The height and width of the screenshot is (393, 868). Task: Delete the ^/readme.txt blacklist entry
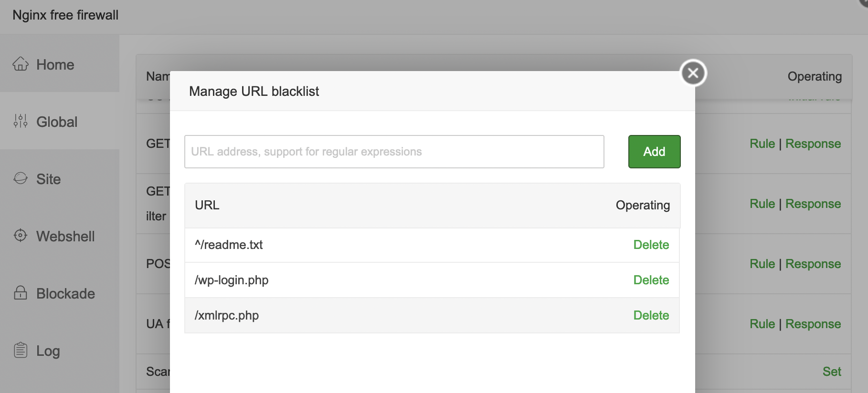[x=651, y=245]
